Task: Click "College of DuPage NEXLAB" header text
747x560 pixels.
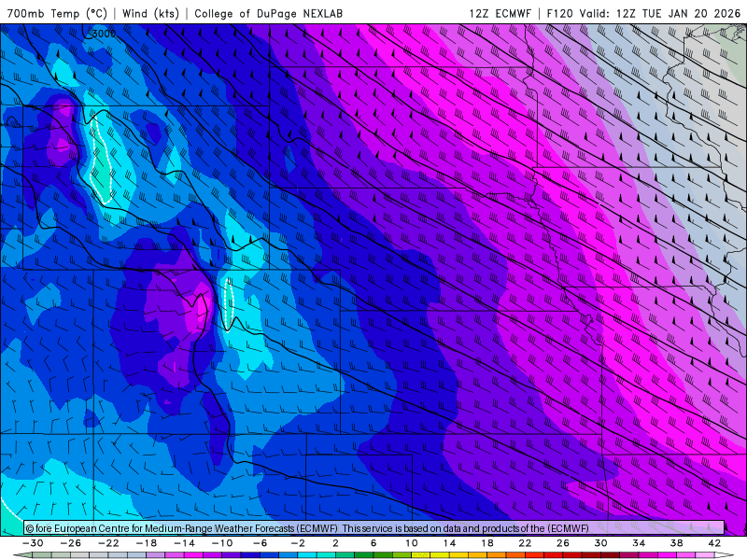Action: click(268, 13)
